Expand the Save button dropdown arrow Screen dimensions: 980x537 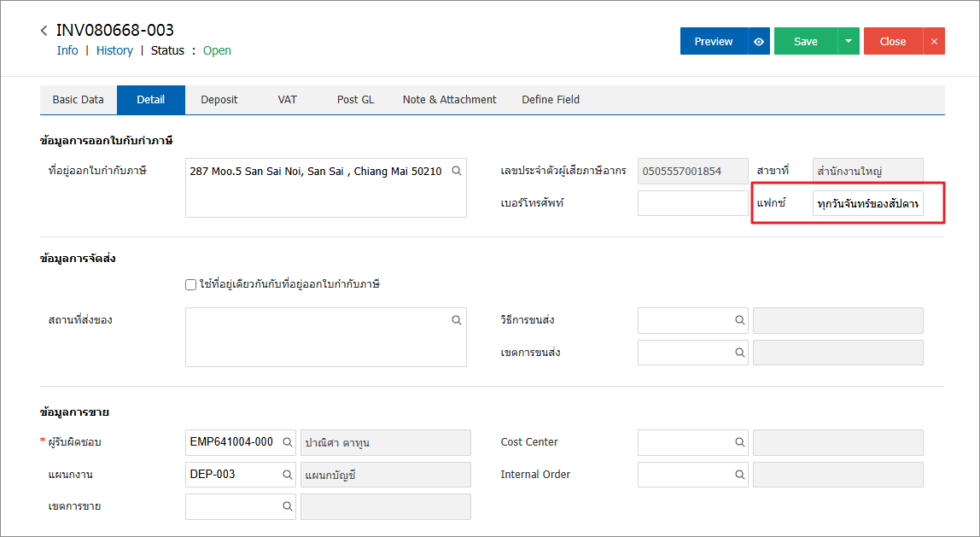point(849,41)
